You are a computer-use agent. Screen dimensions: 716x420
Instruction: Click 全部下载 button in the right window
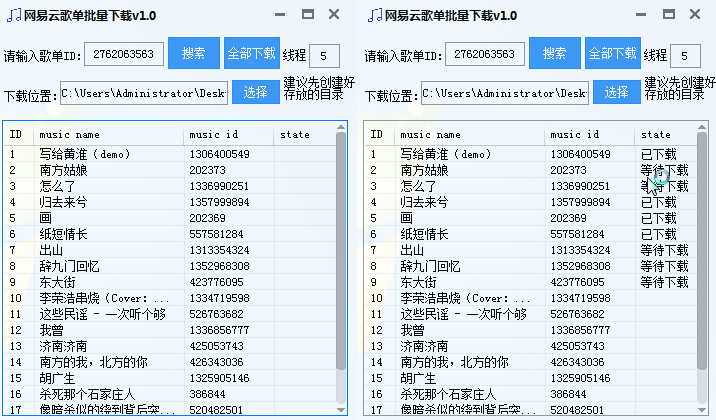click(x=612, y=54)
